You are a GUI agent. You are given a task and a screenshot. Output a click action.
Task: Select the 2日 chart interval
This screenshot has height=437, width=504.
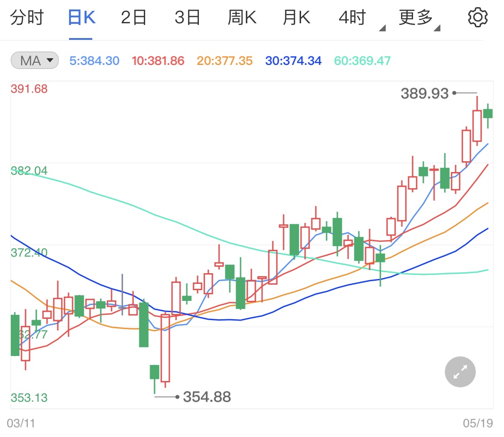pos(133,17)
